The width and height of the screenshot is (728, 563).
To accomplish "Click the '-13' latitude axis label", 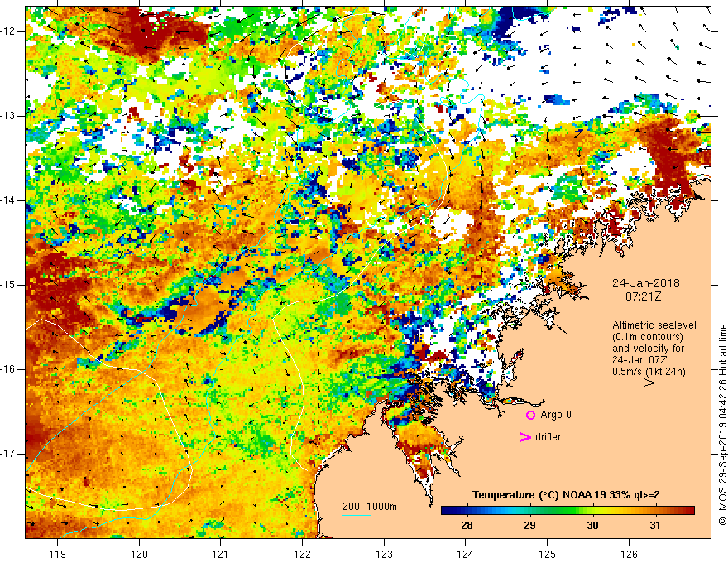I will click(x=8, y=116).
